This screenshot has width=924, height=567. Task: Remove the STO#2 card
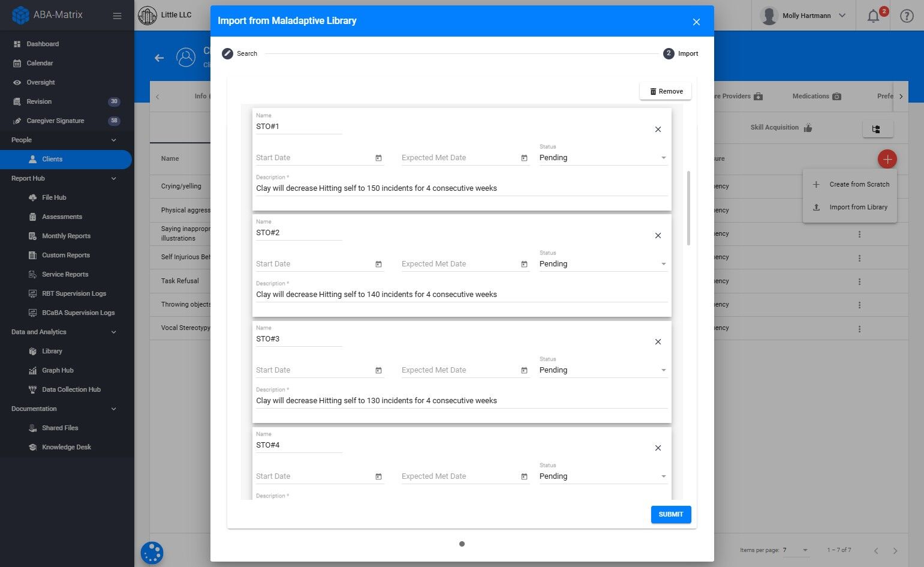658,236
